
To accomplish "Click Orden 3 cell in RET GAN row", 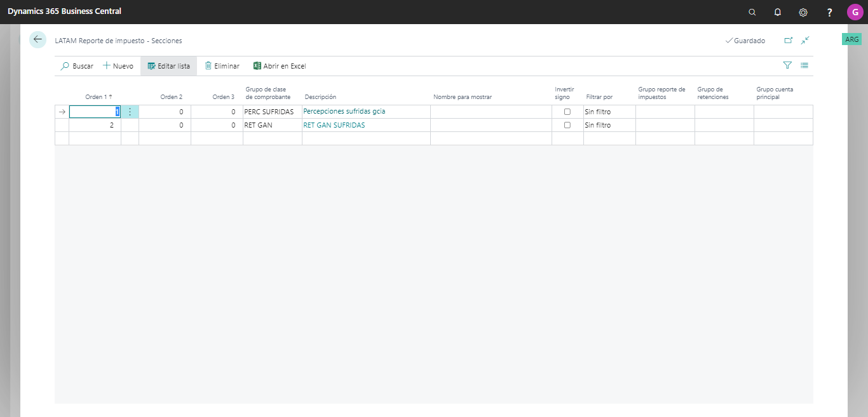I will pyautogui.click(x=217, y=125).
